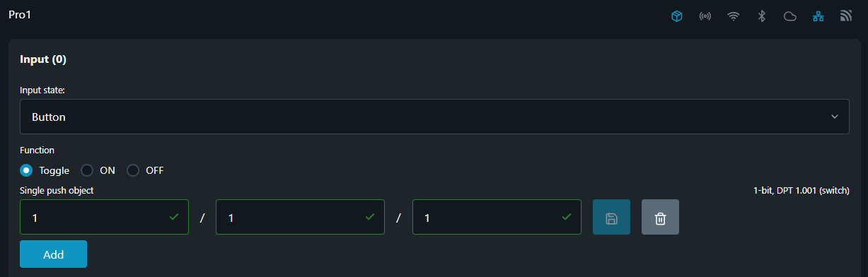Screen dimensions: 868x277
Task: Open the cloud settings icon
Action: coord(790,16)
